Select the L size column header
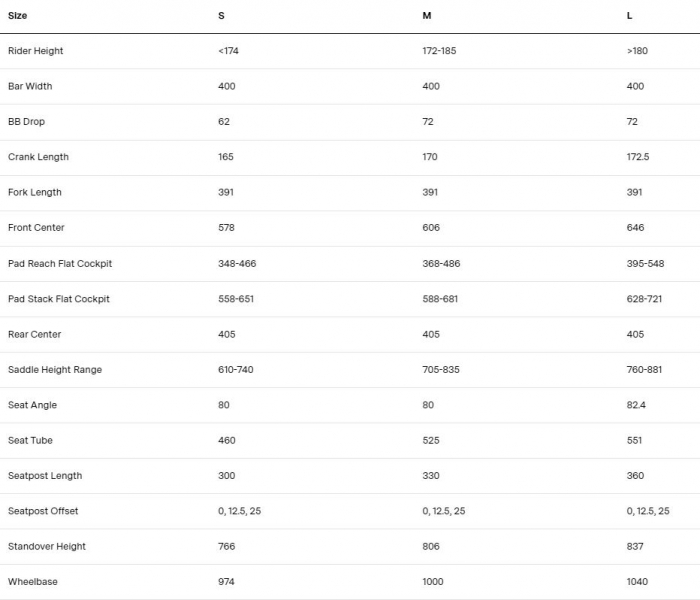The width and height of the screenshot is (700, 600). tap(629, 16)
